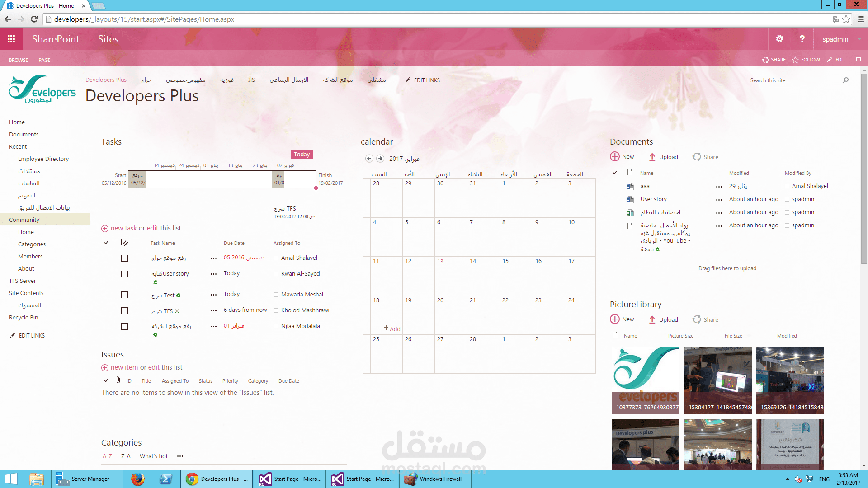Open the BROWSE ribbon tab
Screen dimensions: 868x488
(x=19, y=60)
